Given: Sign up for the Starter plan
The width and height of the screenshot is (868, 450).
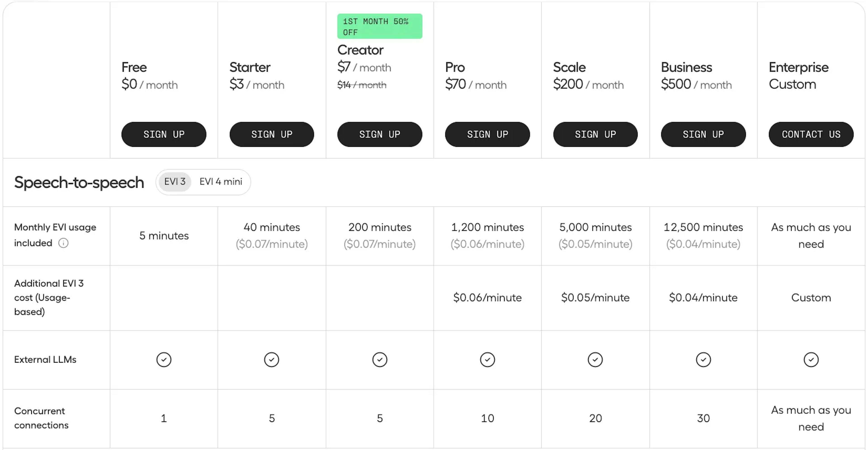Looking at the screenshot, I should pyautogui.click(x=271, y=134).
